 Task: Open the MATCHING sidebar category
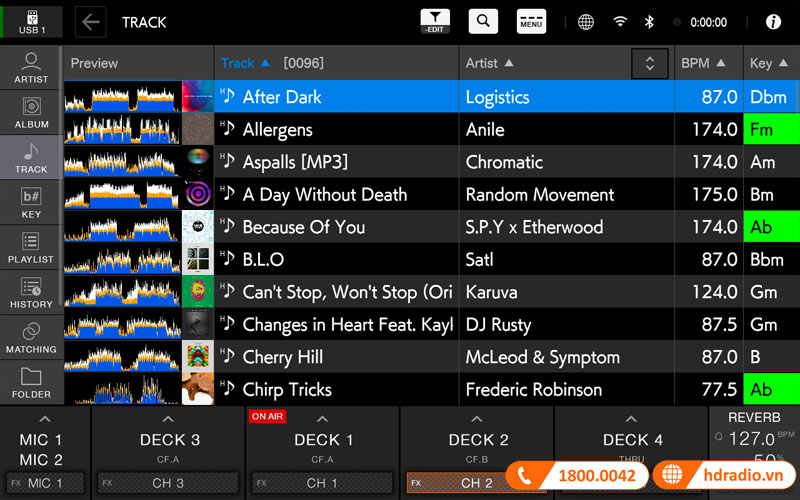(x=31, y=337)
